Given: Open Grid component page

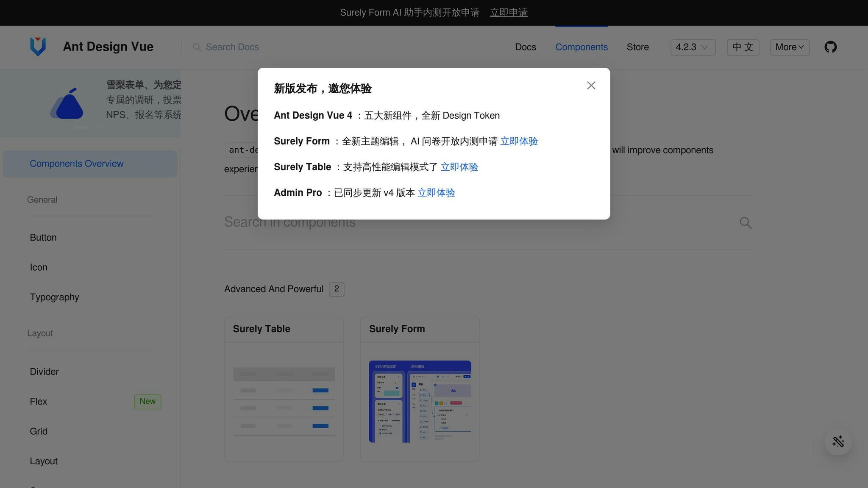Looking at the screenshot, I should pos(39,431).
